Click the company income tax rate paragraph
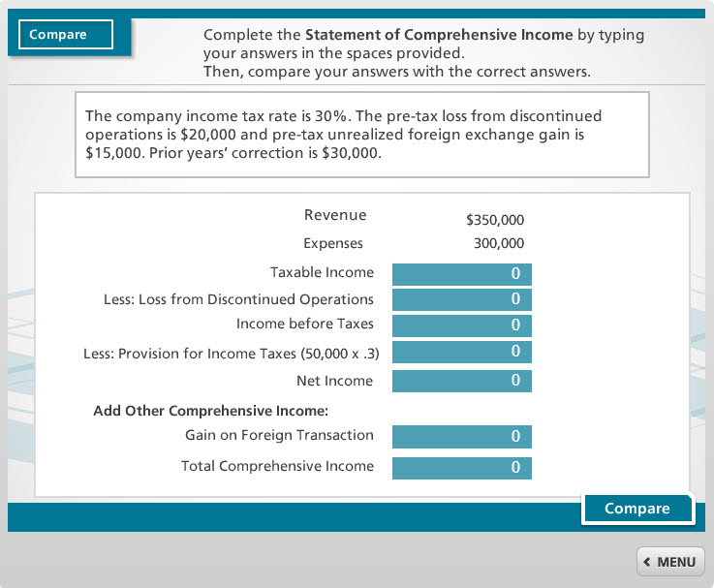Image resolution: width=714 pixels, height=588 pixels. coord(343,135)
